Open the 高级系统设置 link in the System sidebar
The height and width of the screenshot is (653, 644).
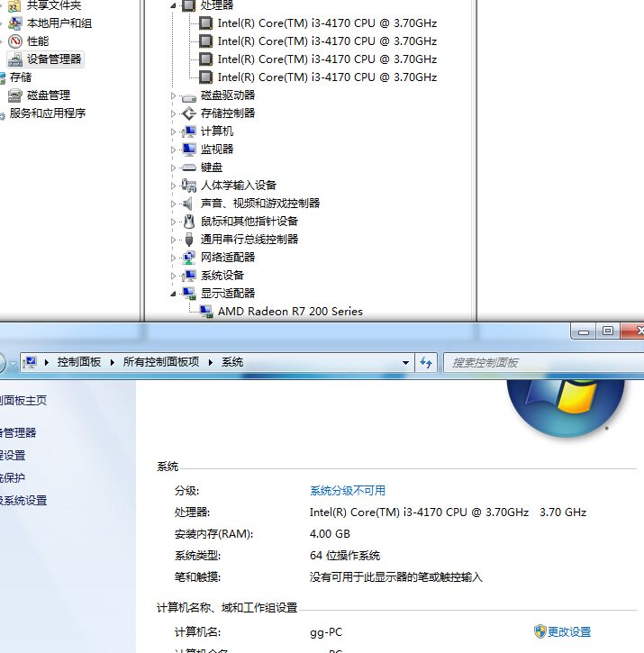(23, 500)
